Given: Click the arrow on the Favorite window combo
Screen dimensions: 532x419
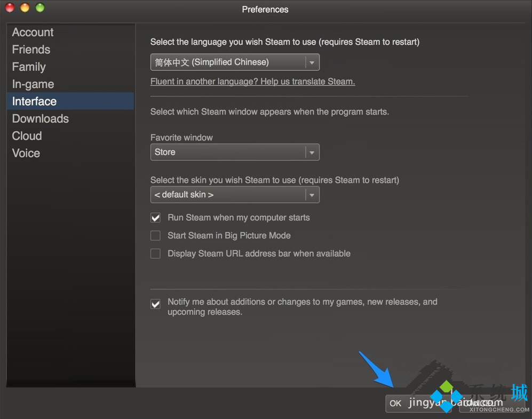Looking at the screenshot, I should (312, 152).
